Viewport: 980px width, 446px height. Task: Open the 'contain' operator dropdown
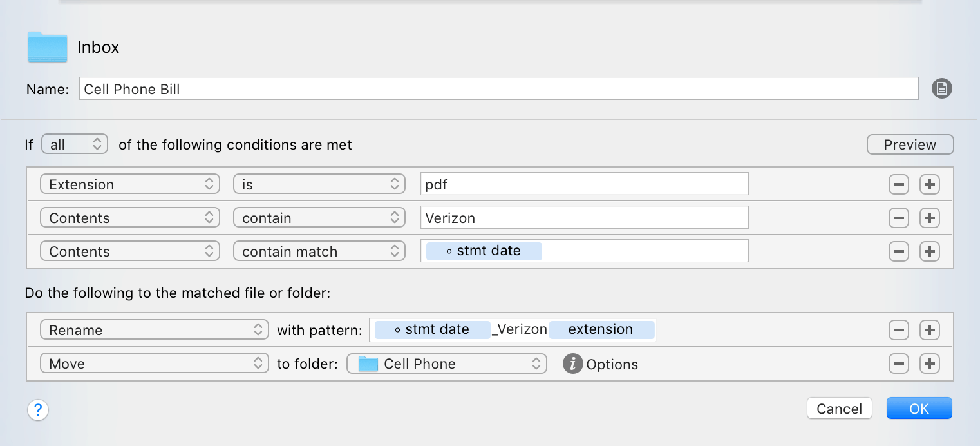click(x=319, y=218)
